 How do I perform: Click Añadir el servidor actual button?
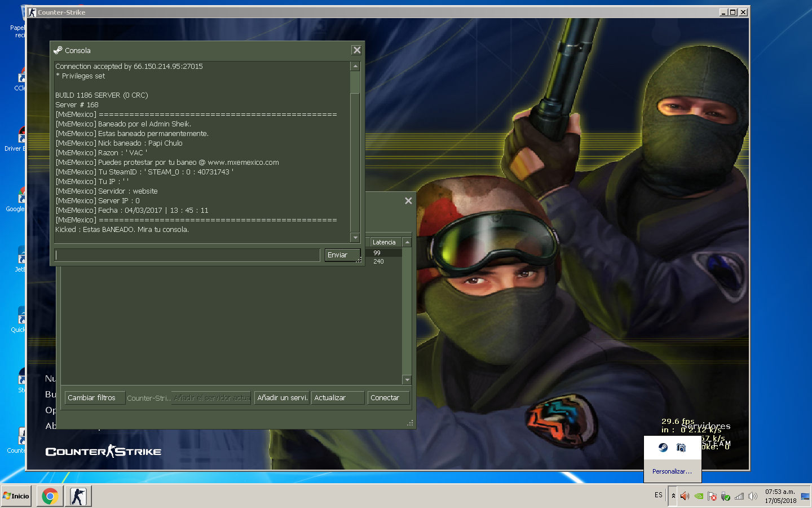tap(211, 398)
